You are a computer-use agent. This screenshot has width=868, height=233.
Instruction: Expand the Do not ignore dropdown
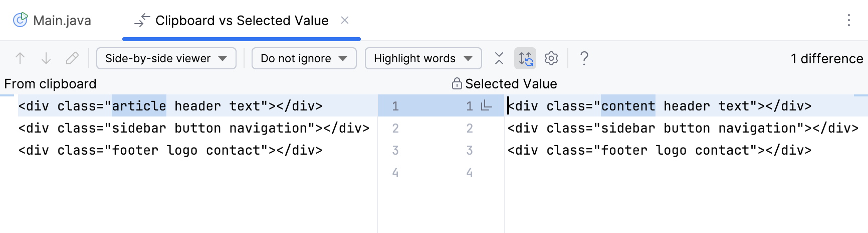click(304, 59)
